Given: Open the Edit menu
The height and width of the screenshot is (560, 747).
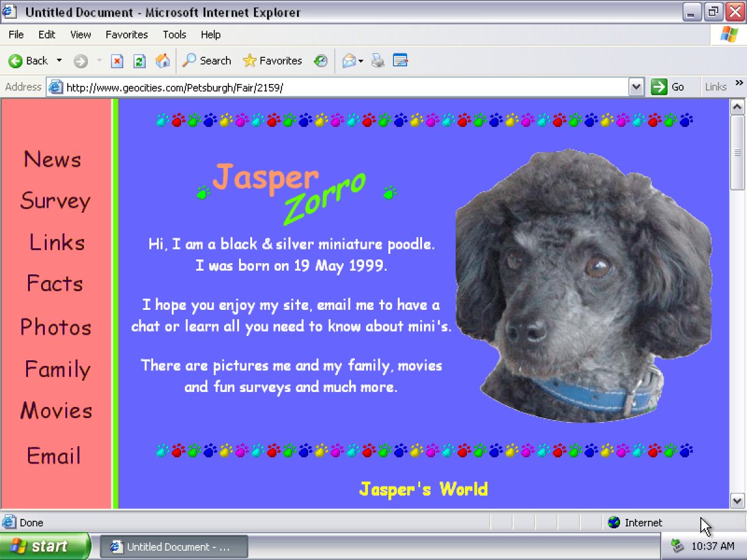Looking at the screenshot, I should (47, 35).
